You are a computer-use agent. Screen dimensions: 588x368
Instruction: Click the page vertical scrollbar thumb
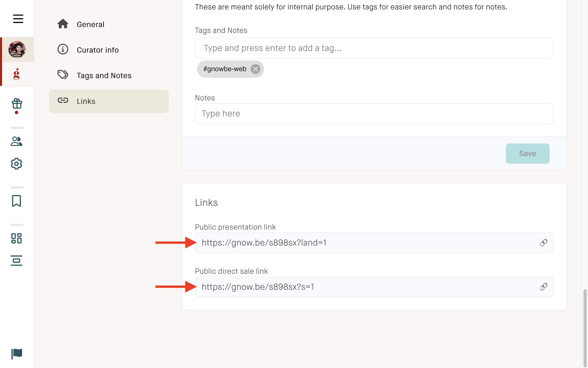(x=585, y=328)
